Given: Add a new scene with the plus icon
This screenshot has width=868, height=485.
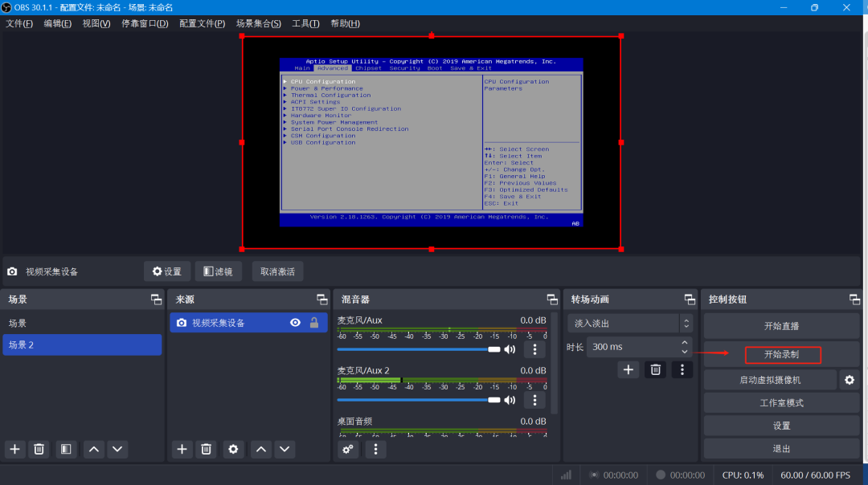Looking at the screenshot, I should tap(15, 449).
